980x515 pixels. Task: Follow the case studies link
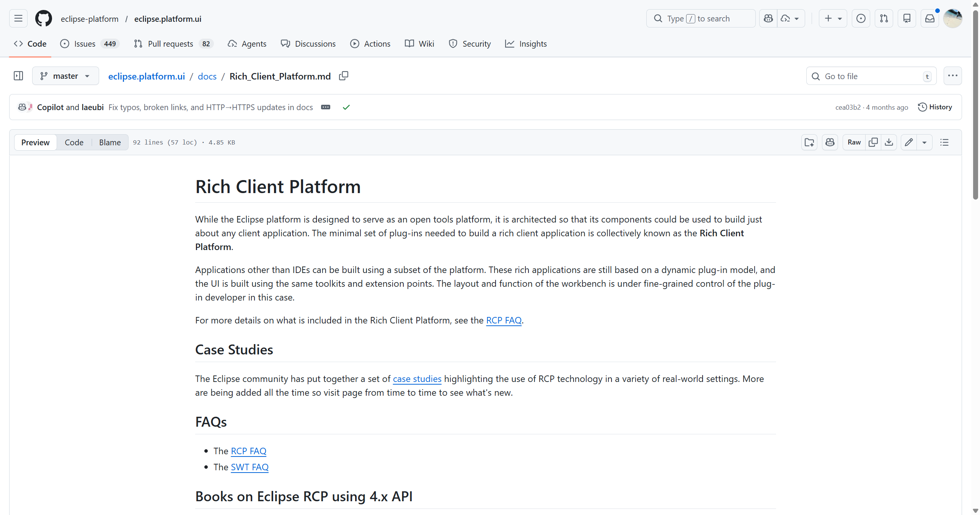click(x=417, y=379)
